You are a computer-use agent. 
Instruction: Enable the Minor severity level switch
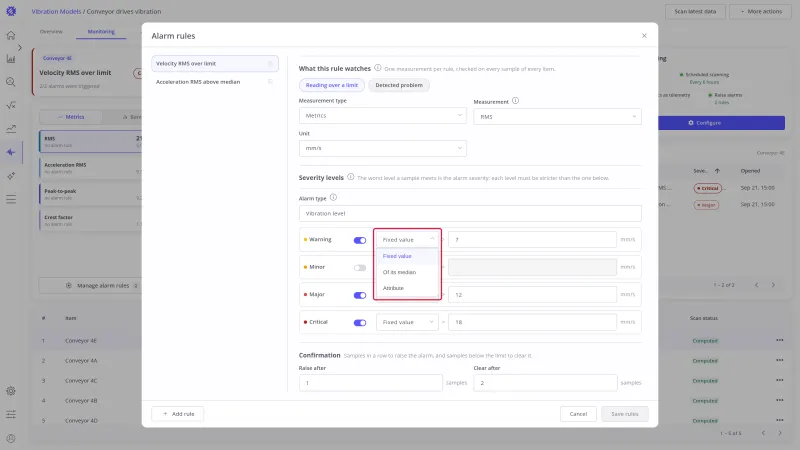coord(360,268)
